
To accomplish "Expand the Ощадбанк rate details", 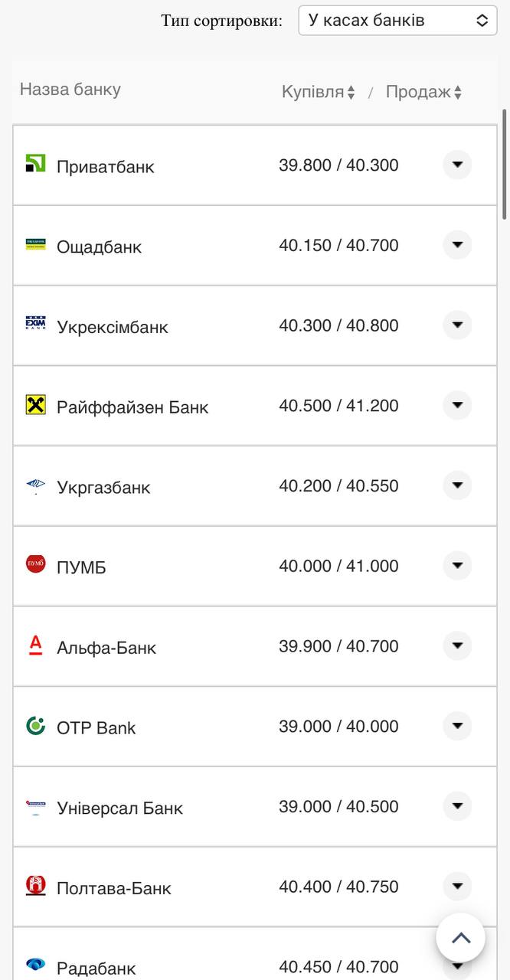I will [x=457, y=245].
